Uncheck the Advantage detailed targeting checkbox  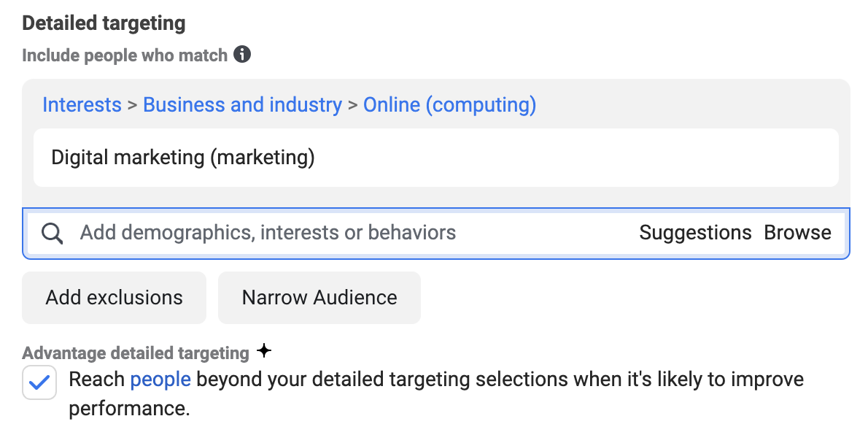pyautogui.click(x=39, y=382)
